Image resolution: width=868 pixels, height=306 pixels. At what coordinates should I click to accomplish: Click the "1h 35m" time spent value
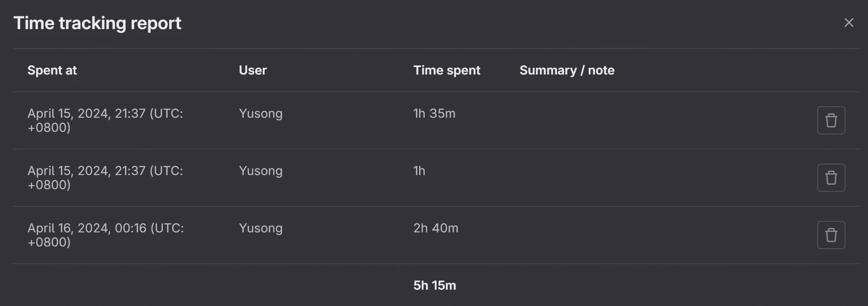point(434,114)
